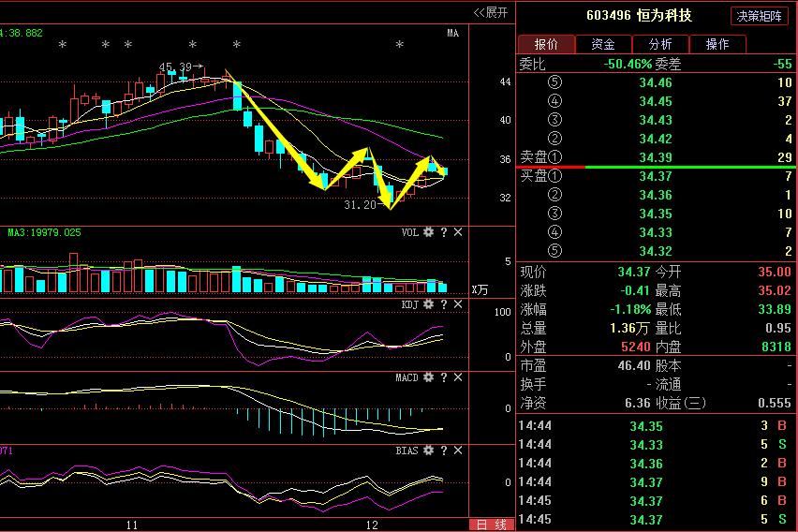Open MACD parameter settings gear
Screen dimensions: 798x532
coord(429,377)
